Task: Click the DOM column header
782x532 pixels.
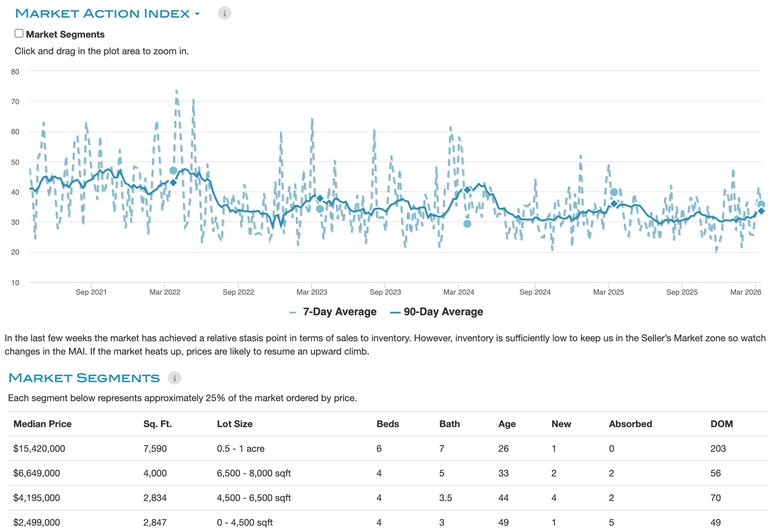Action: (x=721, y=424)
